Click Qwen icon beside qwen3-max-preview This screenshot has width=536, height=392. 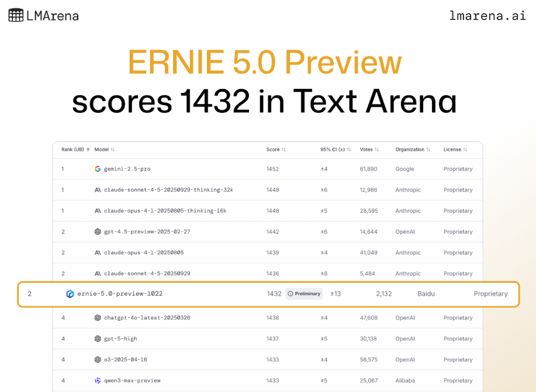pos(98,380)
